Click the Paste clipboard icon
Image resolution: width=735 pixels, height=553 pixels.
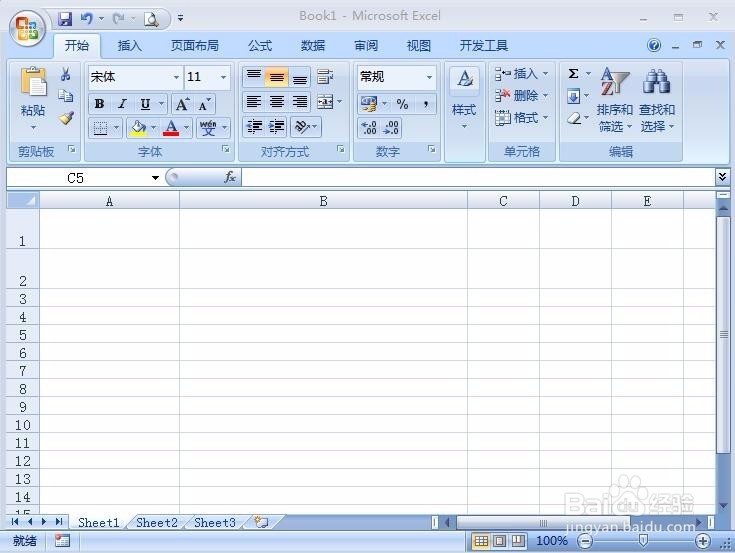tap(33, 83)
